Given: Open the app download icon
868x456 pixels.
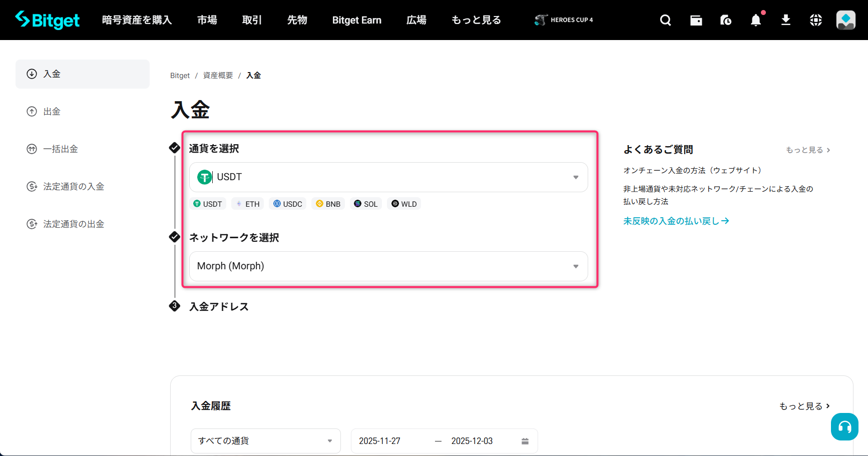Looking at the screenshot, I should [786, 20].
